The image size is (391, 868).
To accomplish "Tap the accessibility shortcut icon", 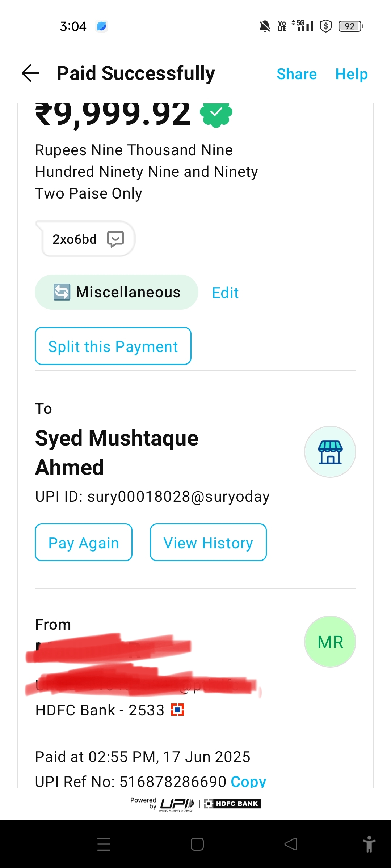I will 369,844.
